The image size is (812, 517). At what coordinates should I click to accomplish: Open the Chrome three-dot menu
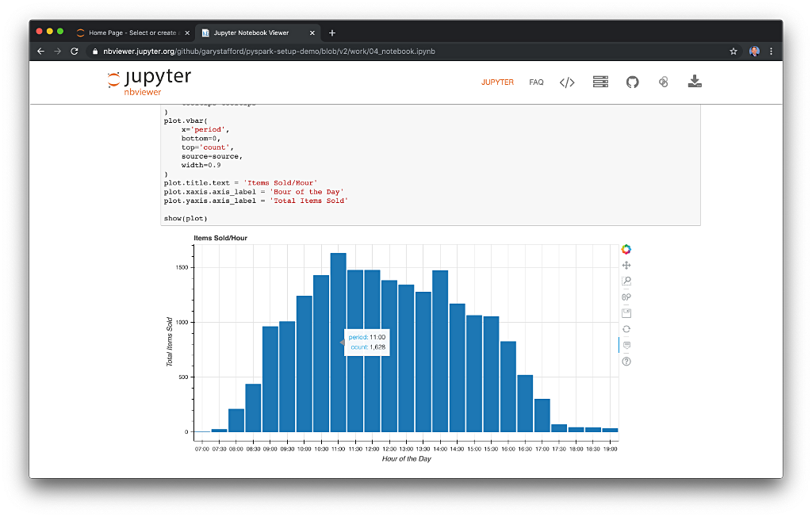771,52
